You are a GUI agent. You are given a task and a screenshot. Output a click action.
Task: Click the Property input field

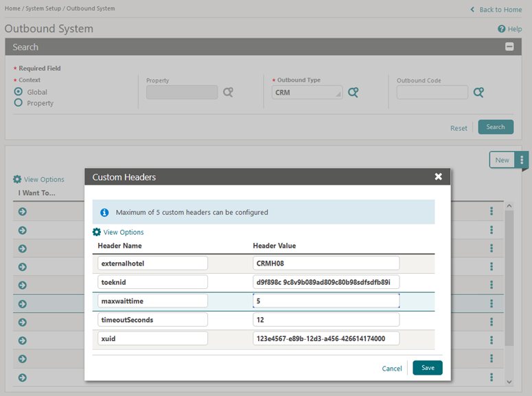182,92
